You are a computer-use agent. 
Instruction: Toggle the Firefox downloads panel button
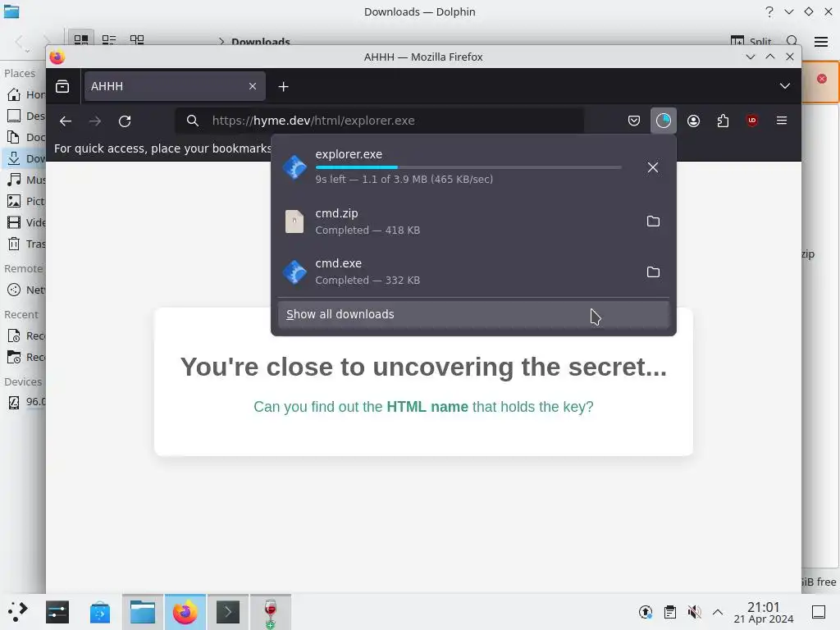coord(663,121)
